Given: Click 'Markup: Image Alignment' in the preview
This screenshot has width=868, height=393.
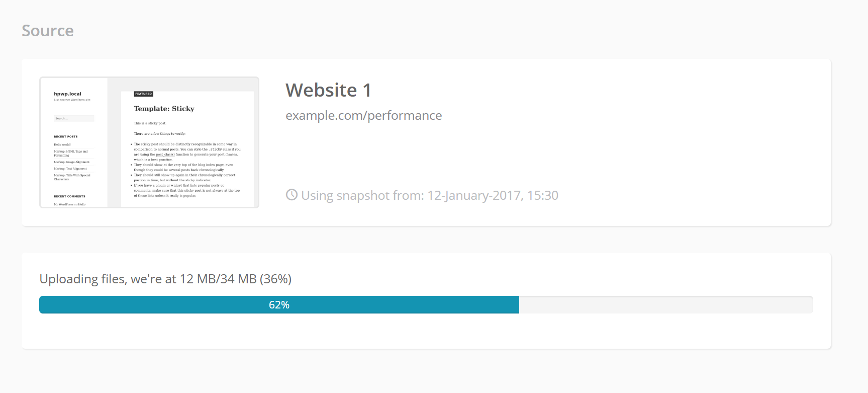Looking at the screenshot, I should [x=71, y=162].
